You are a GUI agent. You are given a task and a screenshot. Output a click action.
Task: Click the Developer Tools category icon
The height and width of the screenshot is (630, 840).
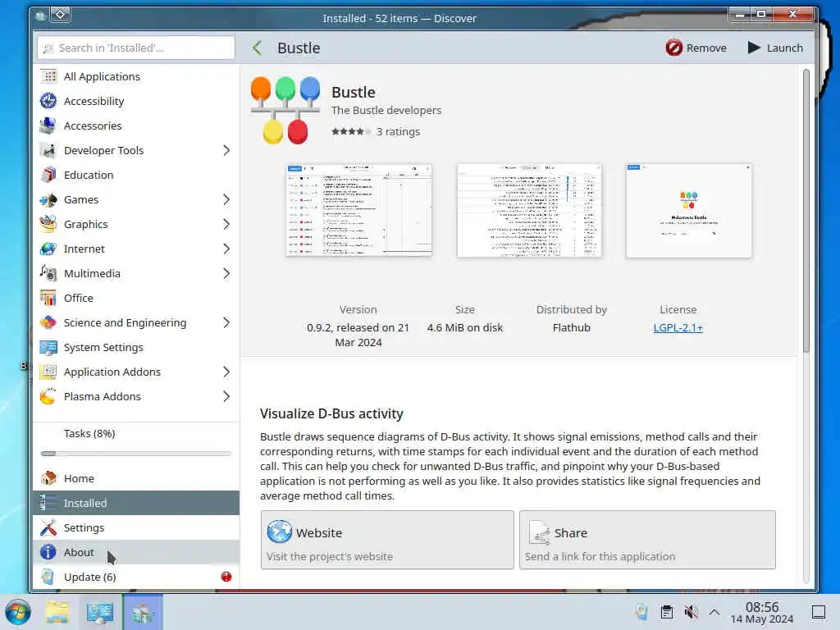pos(48,151)
